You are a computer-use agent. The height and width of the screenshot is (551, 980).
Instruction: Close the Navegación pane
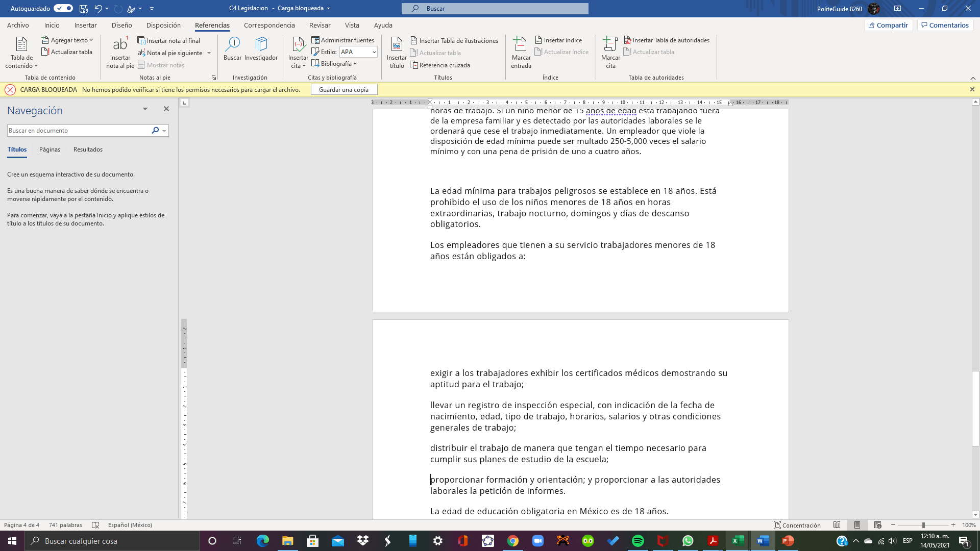click(166, 109)
